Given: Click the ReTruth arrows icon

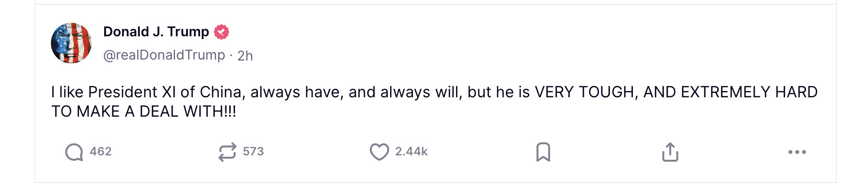Looking at the screenshot, I should click(227, 152).
